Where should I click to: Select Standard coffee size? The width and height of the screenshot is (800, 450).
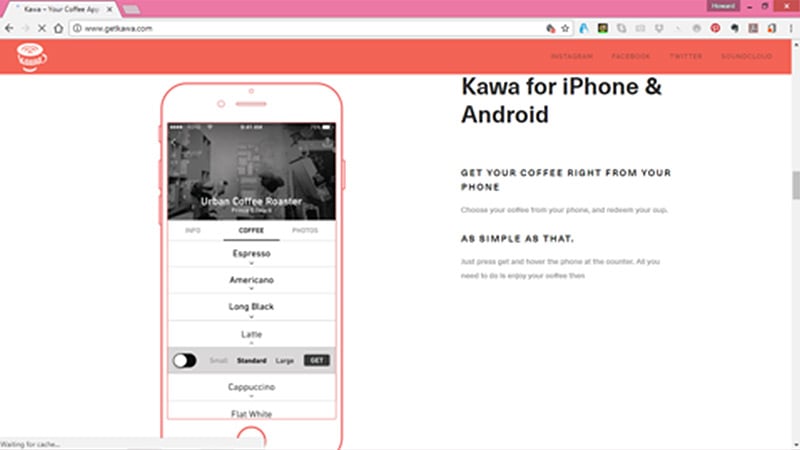tap(252, 361)
